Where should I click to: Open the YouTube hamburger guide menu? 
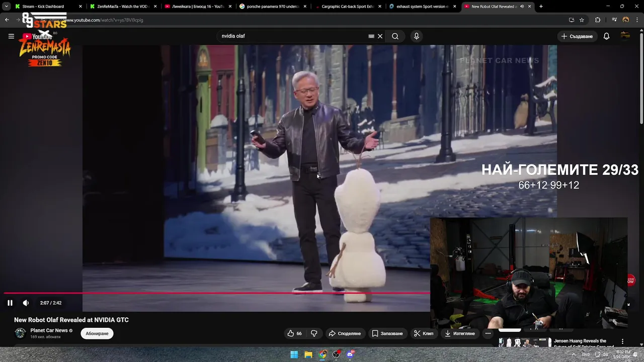(x=11, y=36)
